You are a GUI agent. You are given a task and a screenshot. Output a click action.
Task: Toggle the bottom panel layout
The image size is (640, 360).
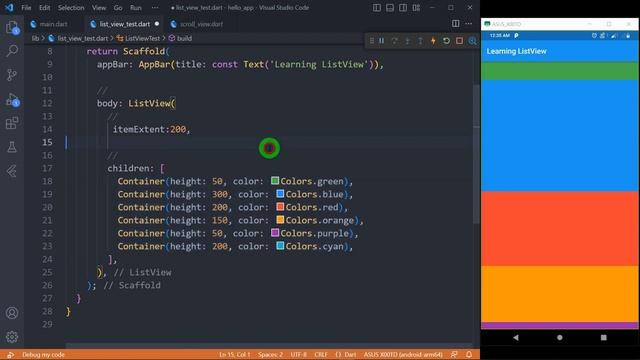coord(390,8)
